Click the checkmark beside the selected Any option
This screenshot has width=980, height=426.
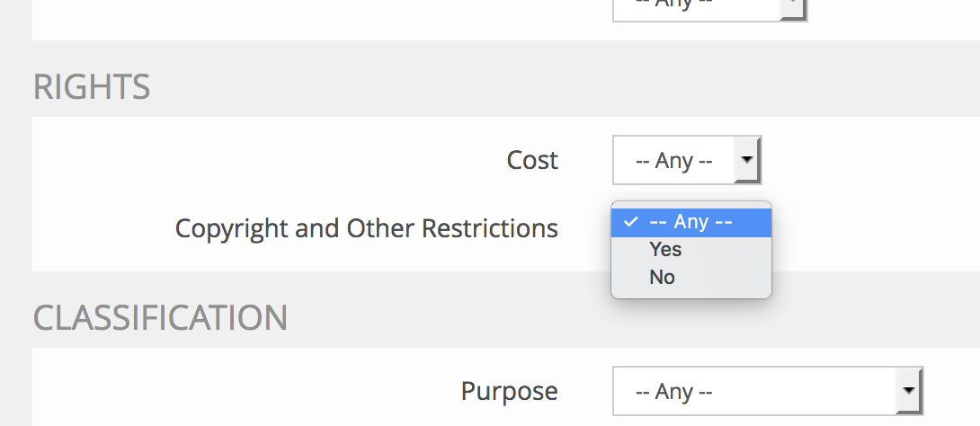point(631,222)
